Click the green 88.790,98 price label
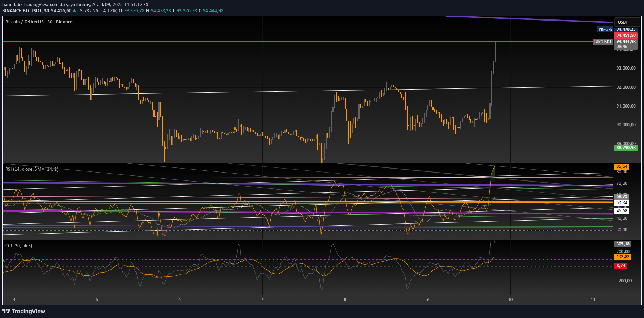 pos(626,148)
